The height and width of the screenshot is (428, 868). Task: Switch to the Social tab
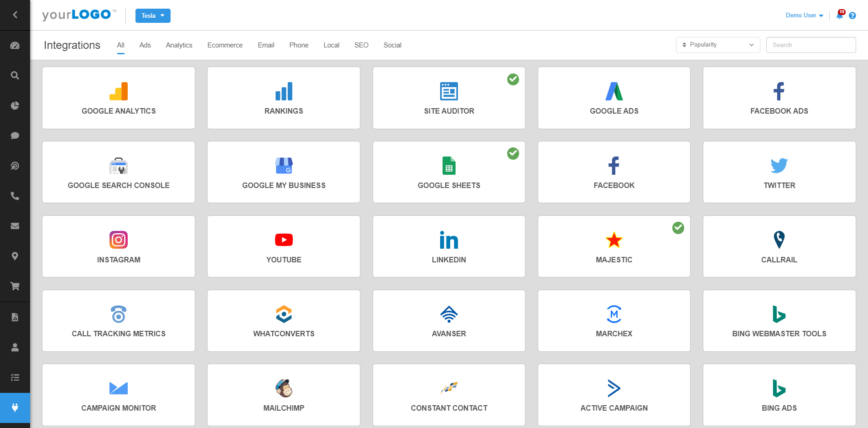coord(392,45)
